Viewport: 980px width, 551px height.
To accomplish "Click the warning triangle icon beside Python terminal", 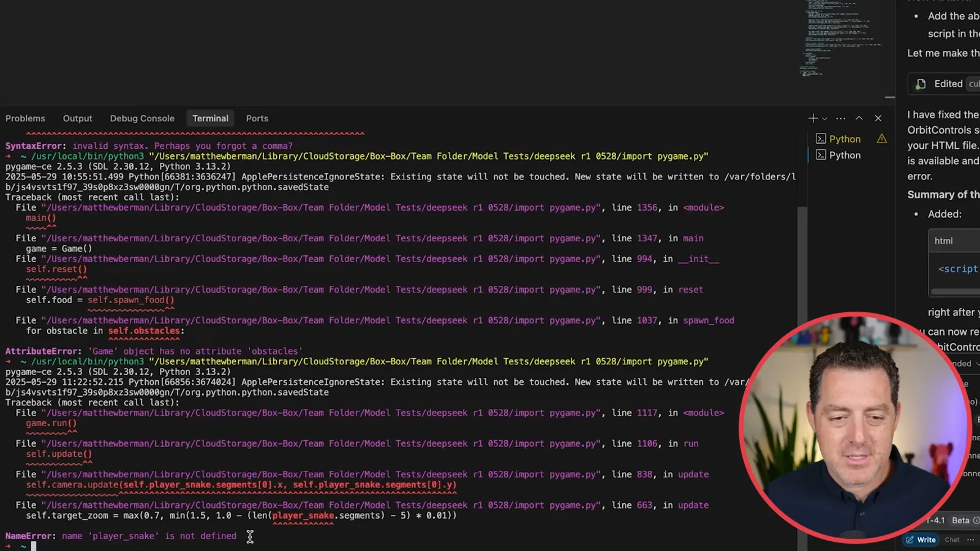I will tap(882, 139).
